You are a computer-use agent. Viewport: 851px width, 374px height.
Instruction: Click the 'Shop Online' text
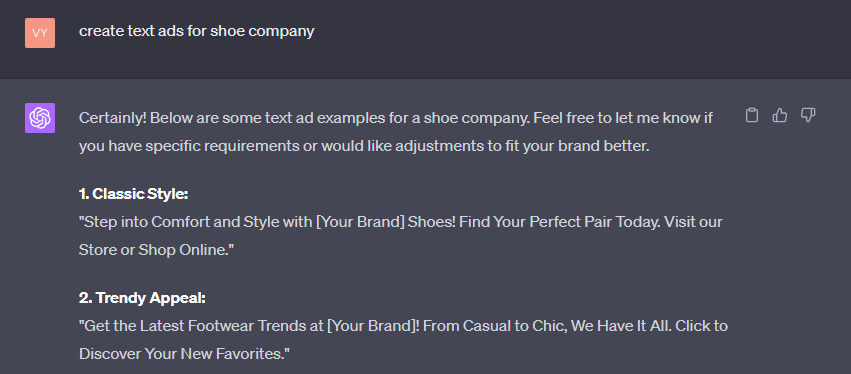click(x=182, y=250)
